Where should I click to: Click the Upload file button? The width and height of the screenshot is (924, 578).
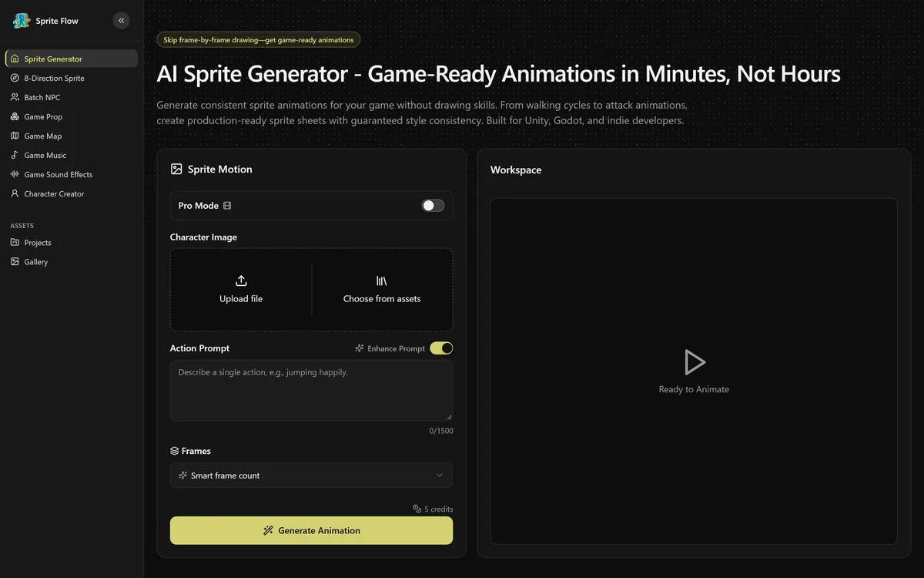coord(241,290)
